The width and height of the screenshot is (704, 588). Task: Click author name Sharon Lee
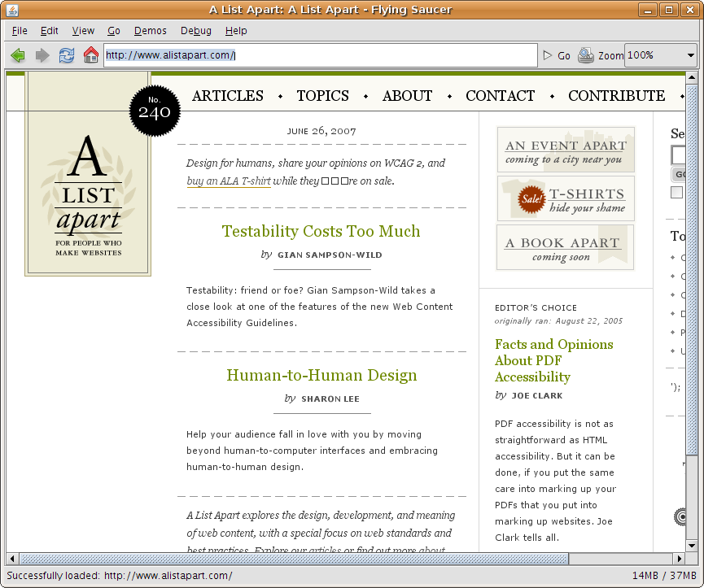tap(330, 399)
